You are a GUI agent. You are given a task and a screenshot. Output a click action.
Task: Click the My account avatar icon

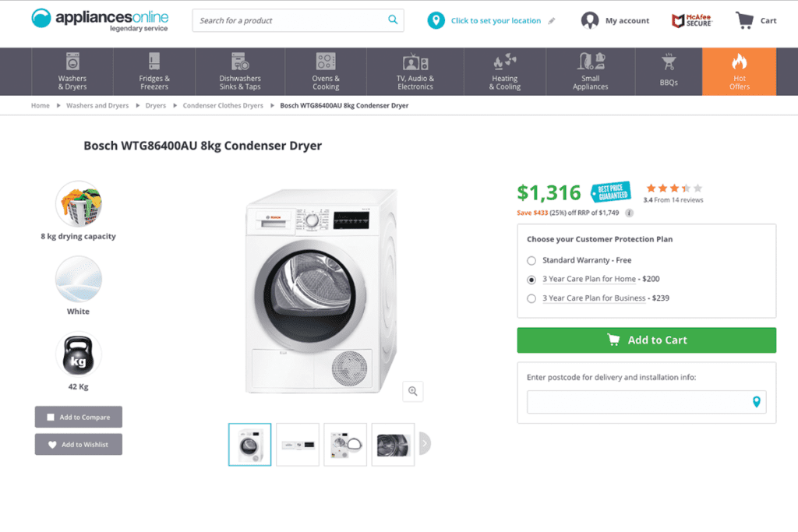coord(590,20)
